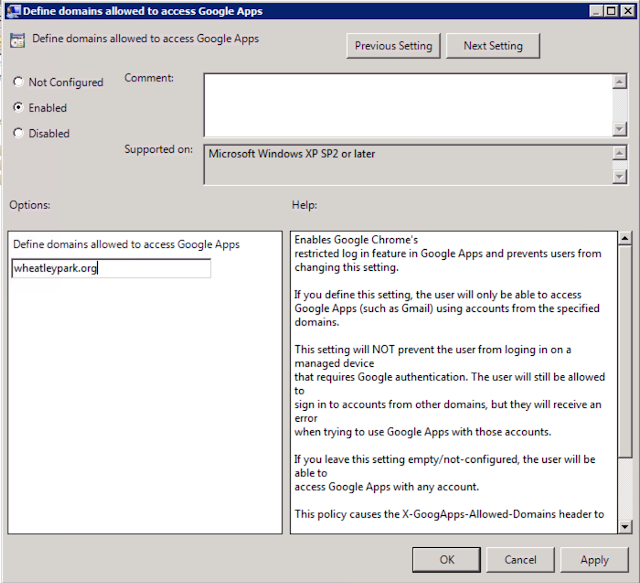Screen dimensions: 640x583
Task: Maximize the policy dialog window
Action: (x=611, y=11)
